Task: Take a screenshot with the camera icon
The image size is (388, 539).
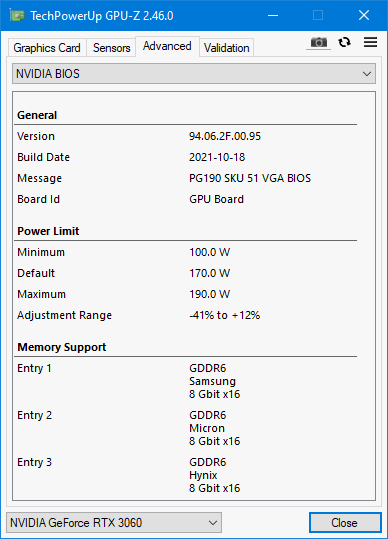Action: click(319, 43)
